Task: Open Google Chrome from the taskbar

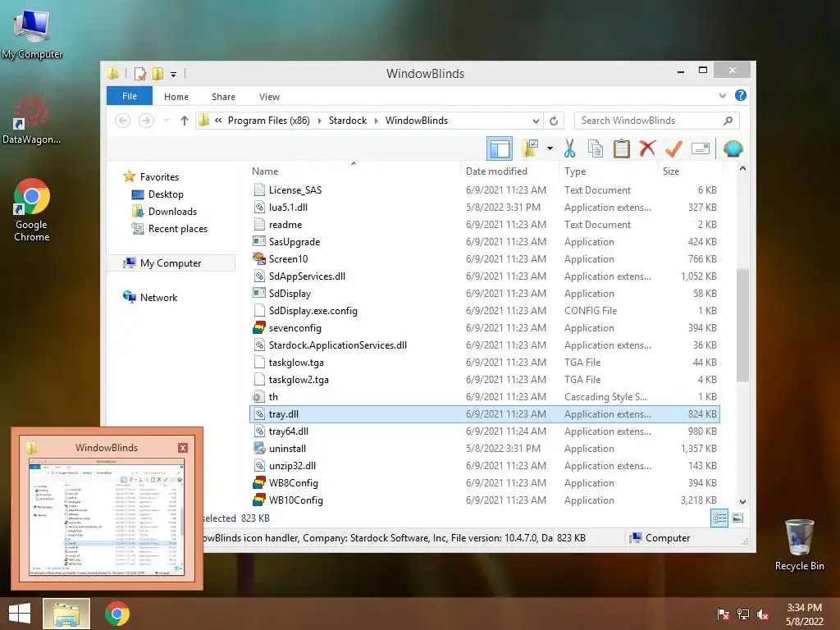Action: (x=117, y=614)
